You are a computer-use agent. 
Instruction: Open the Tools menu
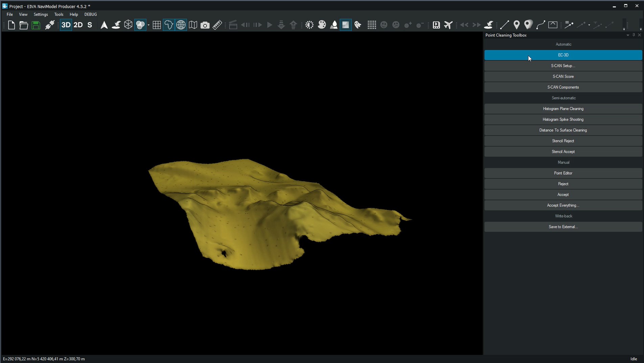59,14
